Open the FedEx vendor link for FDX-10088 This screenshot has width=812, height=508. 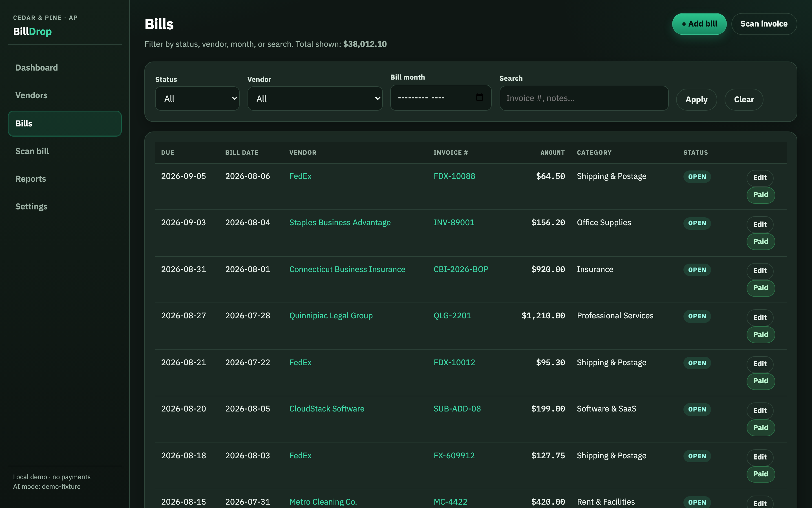300,176
